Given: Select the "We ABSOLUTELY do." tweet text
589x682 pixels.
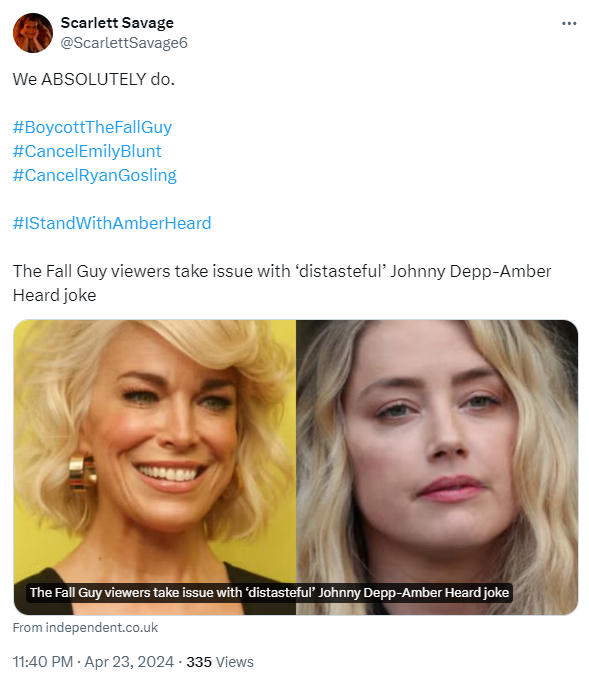Looking at the screenshot, I should pyautogui.click(x=94, y=79).
